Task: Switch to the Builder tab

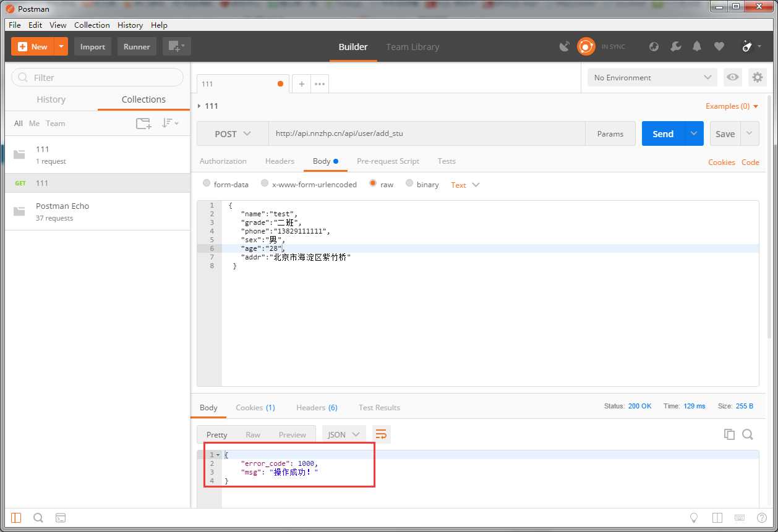Action: pyautogui.click(x=353, y=47)
